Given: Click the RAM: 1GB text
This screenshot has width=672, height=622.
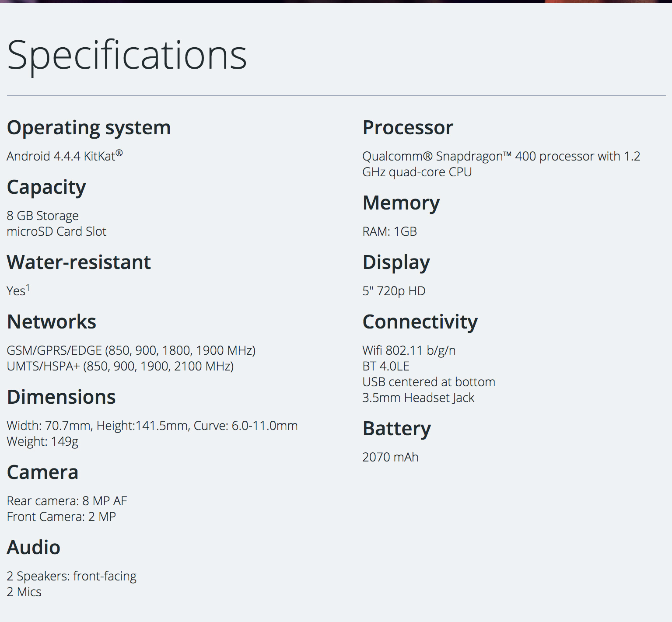Looking at the screenshot, I should point(389,231).
